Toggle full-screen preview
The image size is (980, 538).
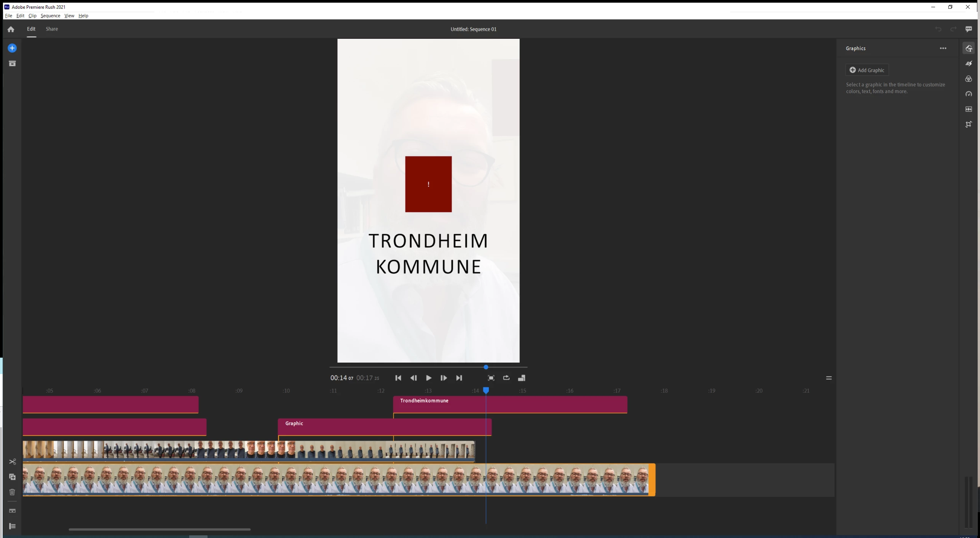[491, 378]
